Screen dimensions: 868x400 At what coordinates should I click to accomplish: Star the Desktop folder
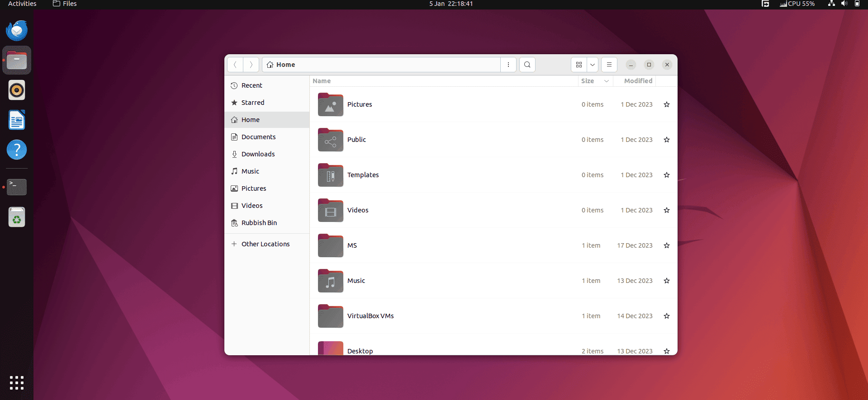(x=667, y=351)
